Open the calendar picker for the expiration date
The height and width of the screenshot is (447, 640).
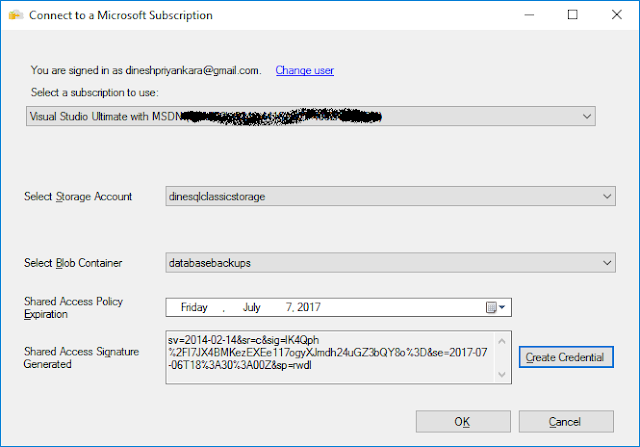497,308
